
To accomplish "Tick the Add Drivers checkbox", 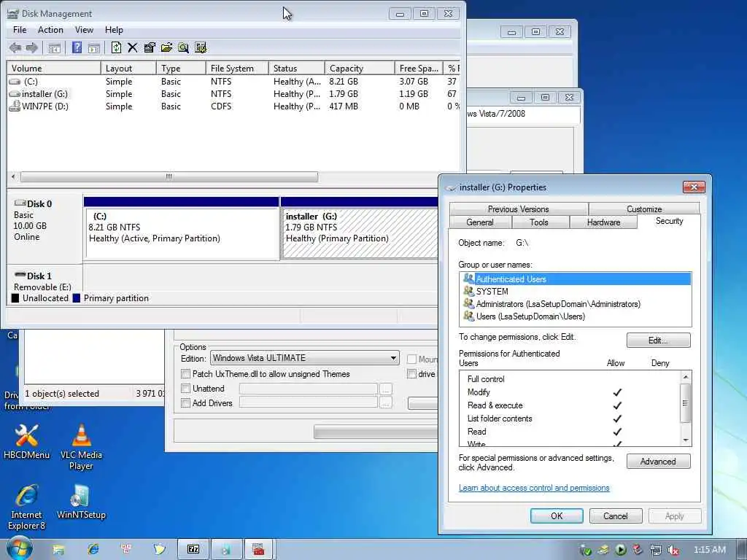I will (x=186, y=402).
